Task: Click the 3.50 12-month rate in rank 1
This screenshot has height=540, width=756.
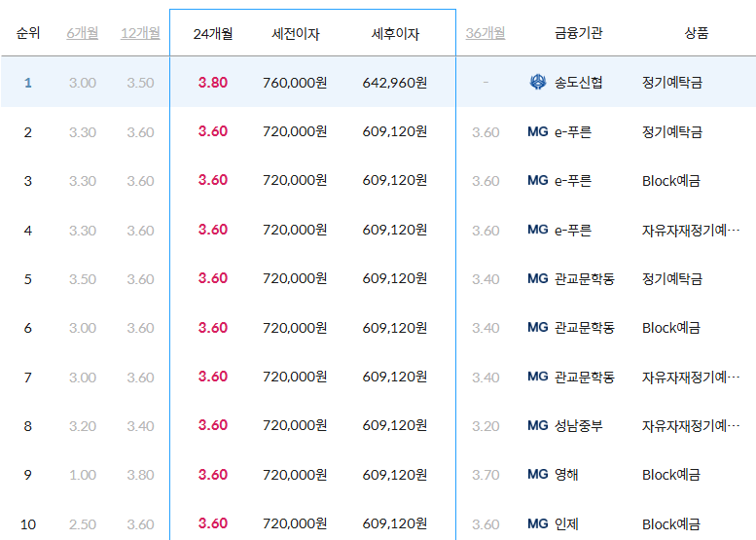Action: pyautogui.click(x=140, y=83)
